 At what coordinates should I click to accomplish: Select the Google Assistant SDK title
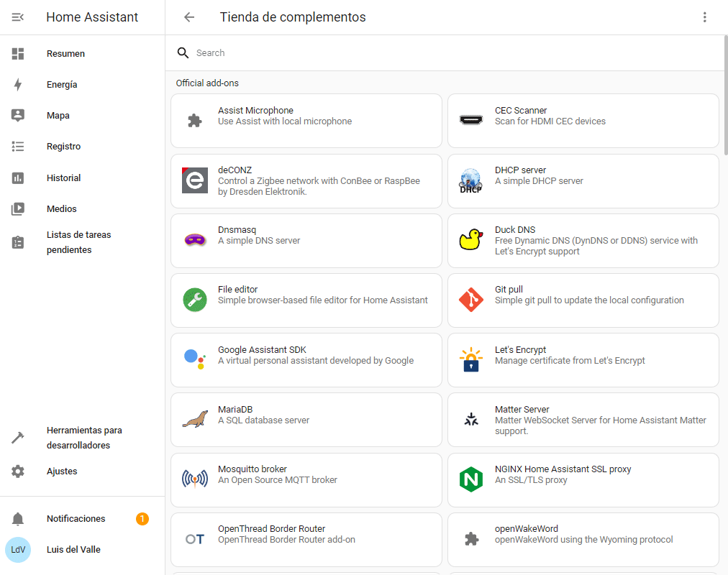(262, 349)
